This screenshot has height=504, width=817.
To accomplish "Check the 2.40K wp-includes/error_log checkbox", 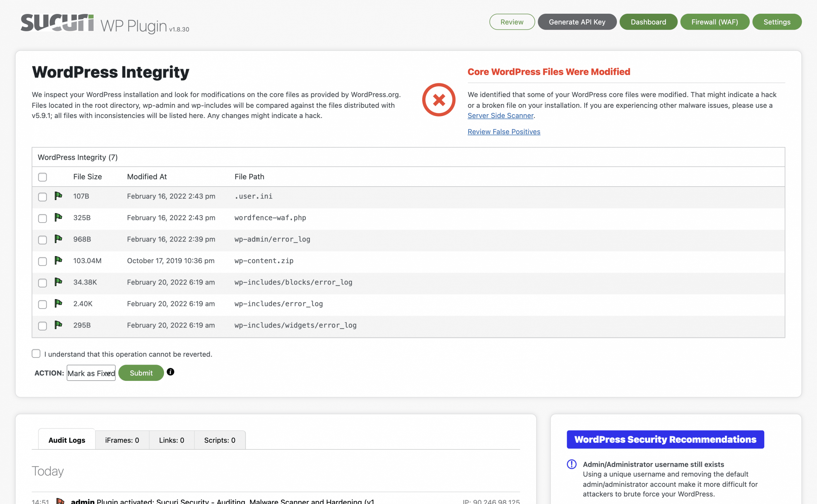I will (42, 305).
